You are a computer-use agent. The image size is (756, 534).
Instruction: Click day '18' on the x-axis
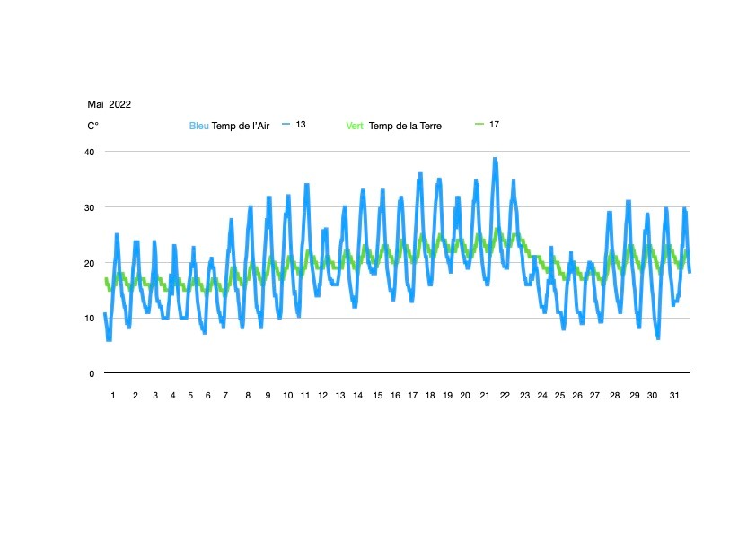[430, 395]
